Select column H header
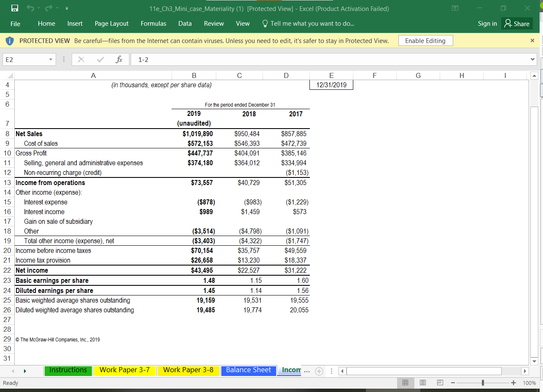This screenshot has width=543, height=392. click(461, 75)
